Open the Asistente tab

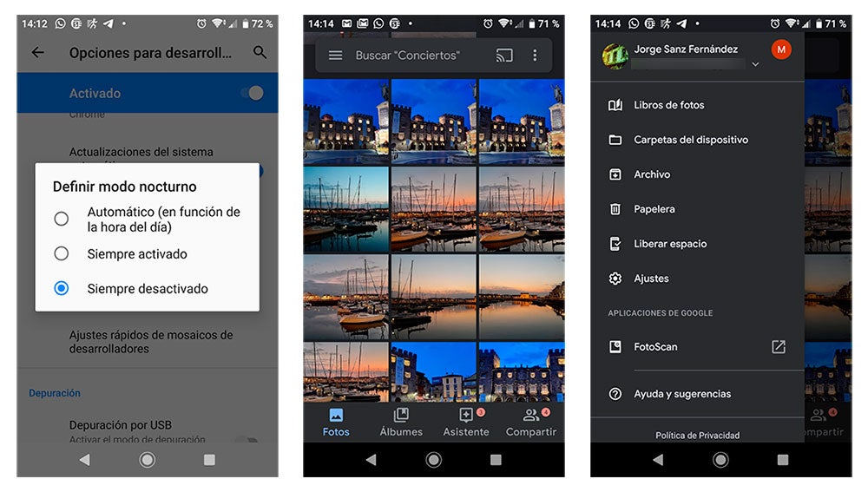pyautogui.click(x=466, y=423)
